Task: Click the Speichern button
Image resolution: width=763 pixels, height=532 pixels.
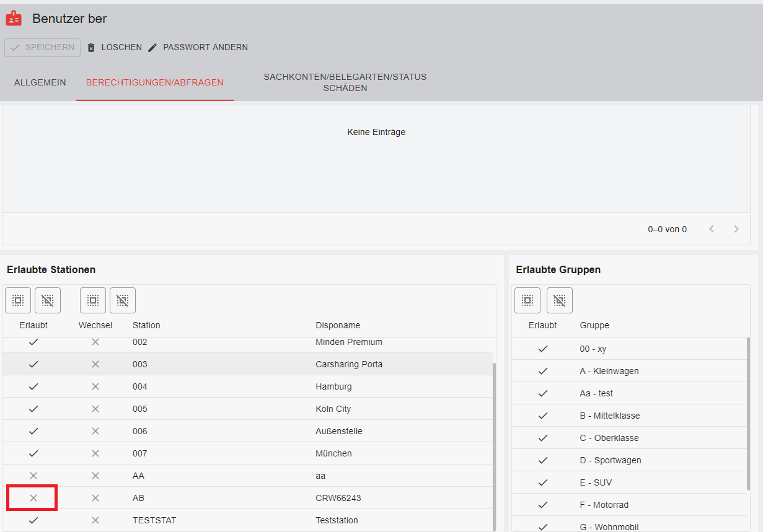Action: pyautogui.click(x=42, y=48)
